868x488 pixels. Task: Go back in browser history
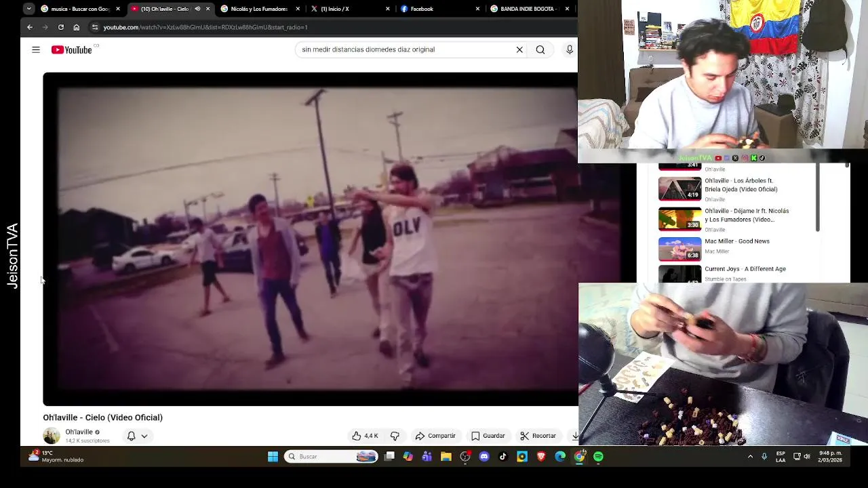pyautogui.click(x=30, y=27)
